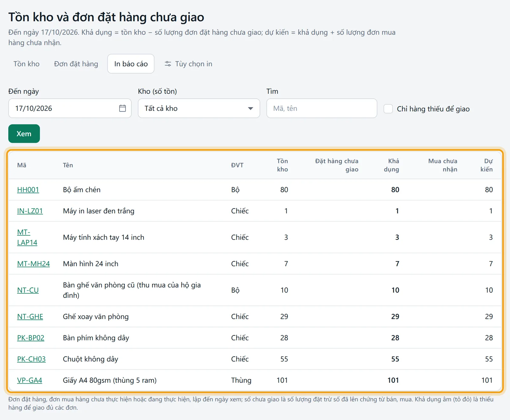The height and width of the screenshot is (420, 510).
Task: Open item link VP-GA4
Action: [x=30, y=380]
